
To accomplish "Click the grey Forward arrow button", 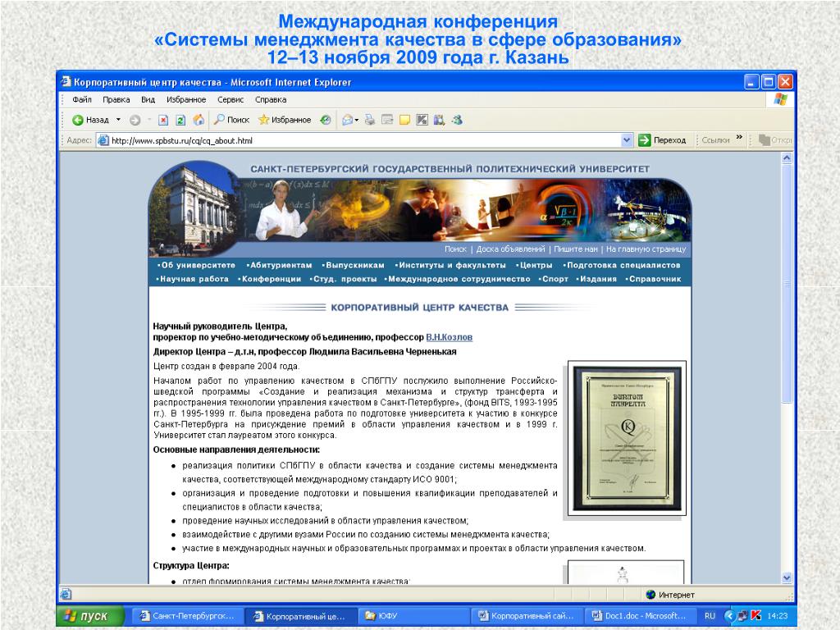I will click(135, 120).
